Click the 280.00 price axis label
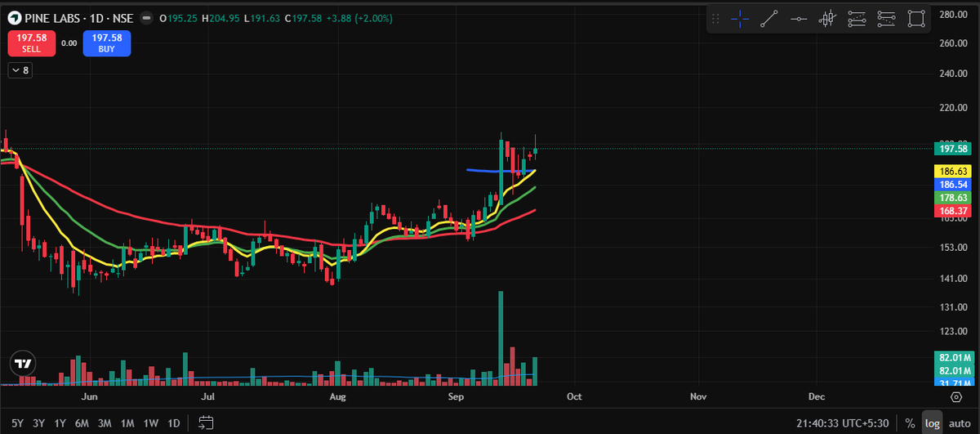This screenshot has height=434, width=980. (952, 15)
